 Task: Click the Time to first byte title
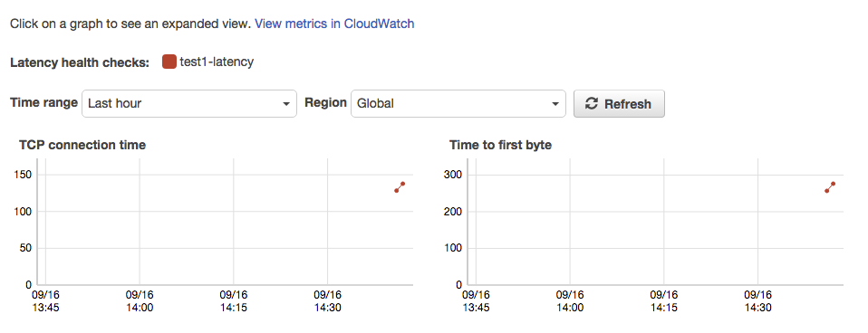coord(500,145)
